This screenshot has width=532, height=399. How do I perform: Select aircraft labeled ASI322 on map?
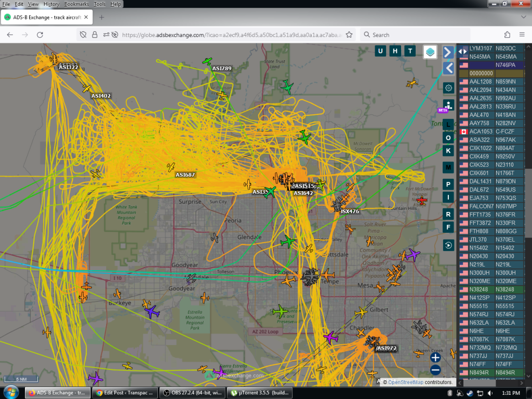(x=54, y=58)
